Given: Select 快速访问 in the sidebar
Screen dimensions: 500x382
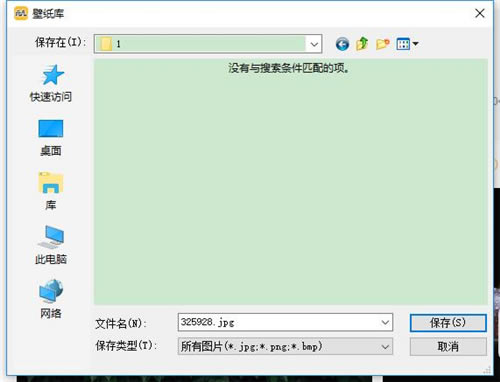Looking at the screenshot, I should click(x=51, y=83).
